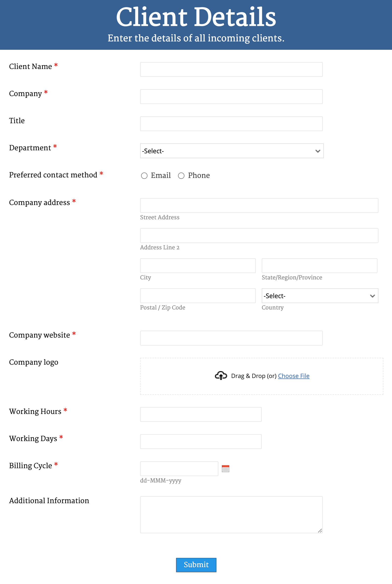Focus the Client Name text field

click(x=231, y=69)
